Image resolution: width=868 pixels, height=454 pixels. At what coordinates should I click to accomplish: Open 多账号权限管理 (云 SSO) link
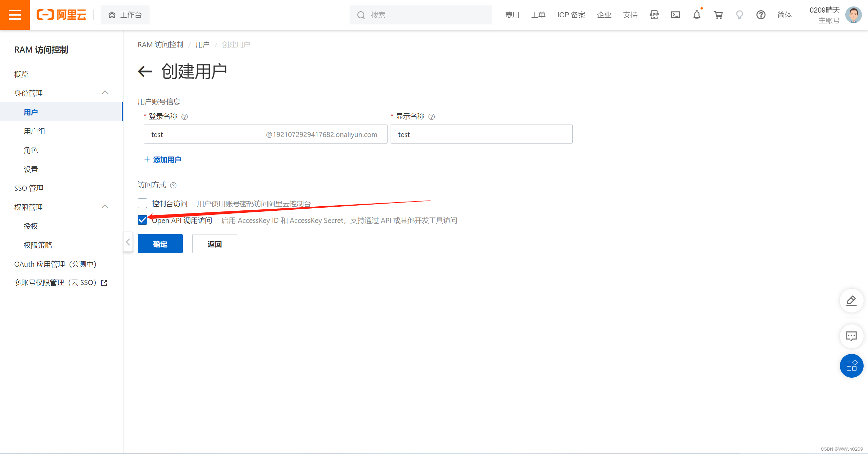pyautogui.click(x=56, y=283)
